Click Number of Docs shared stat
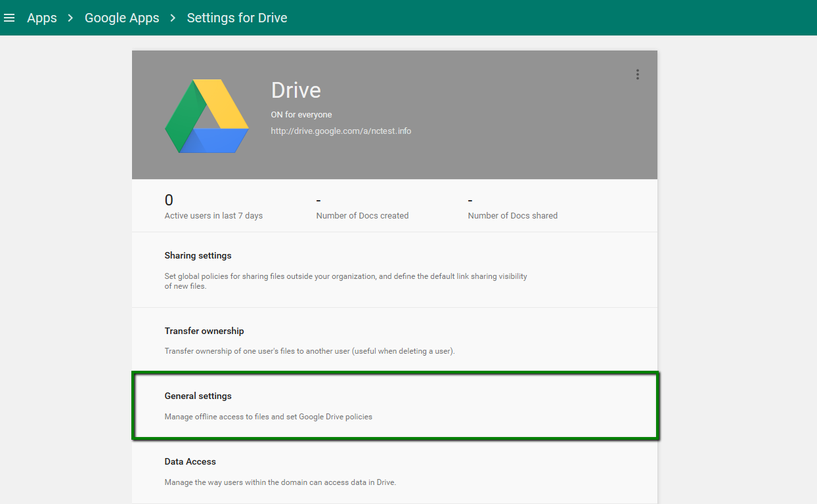 click(513, 215)
